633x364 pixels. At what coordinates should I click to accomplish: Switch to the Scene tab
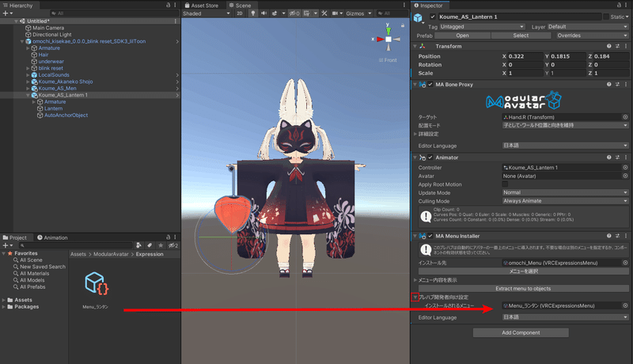tap(240, 6)
